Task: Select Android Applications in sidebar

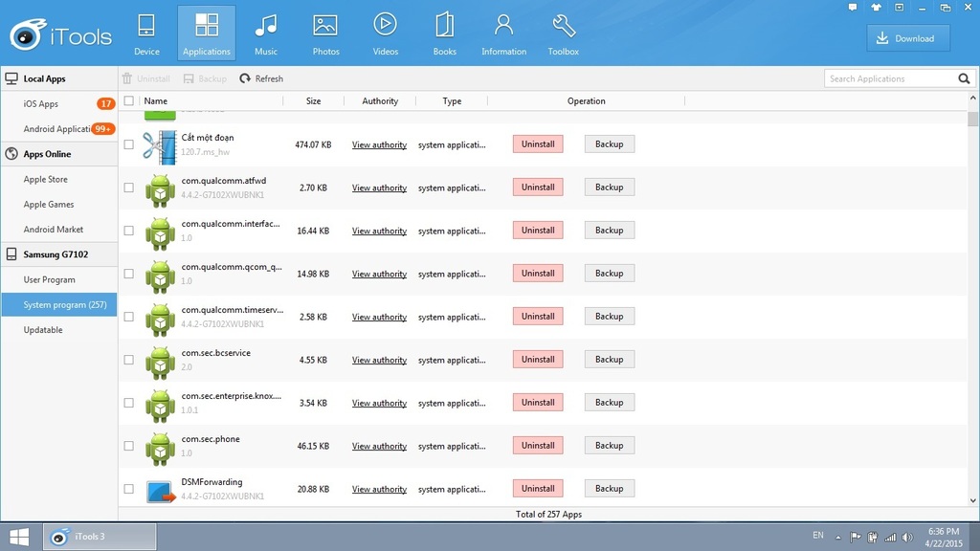Action: [x=58, y=129]
